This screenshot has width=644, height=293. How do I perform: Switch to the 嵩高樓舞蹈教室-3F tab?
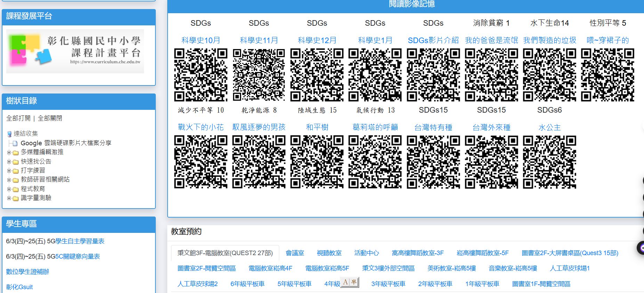coord(418,253)
